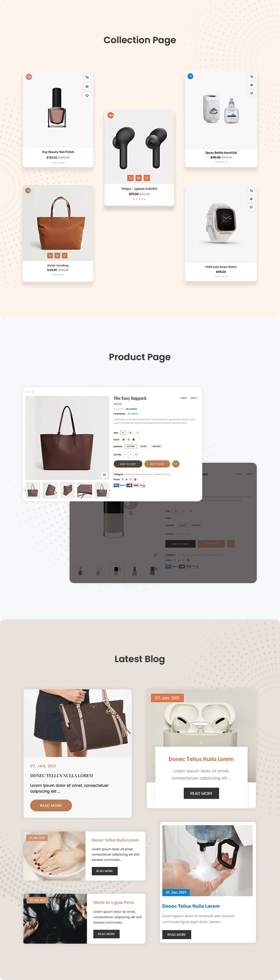Viewport: 280px width, 980px height.
Task: Pick the dark green color swatch
Action: coord(133,440)
